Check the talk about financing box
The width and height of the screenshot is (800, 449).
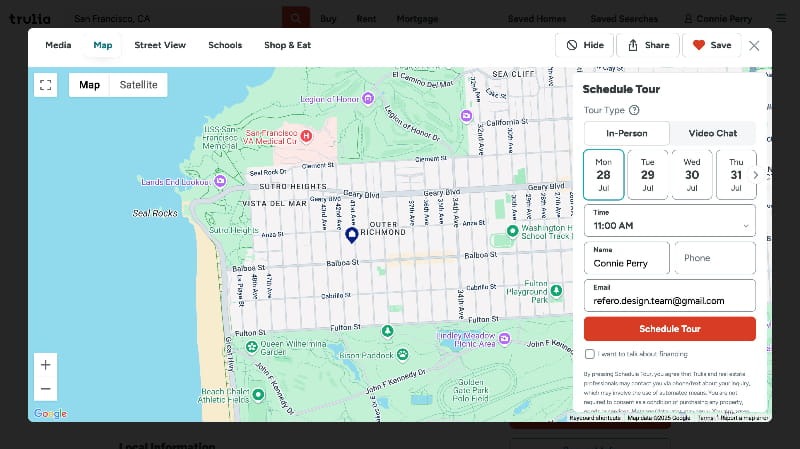click(590, 354)
